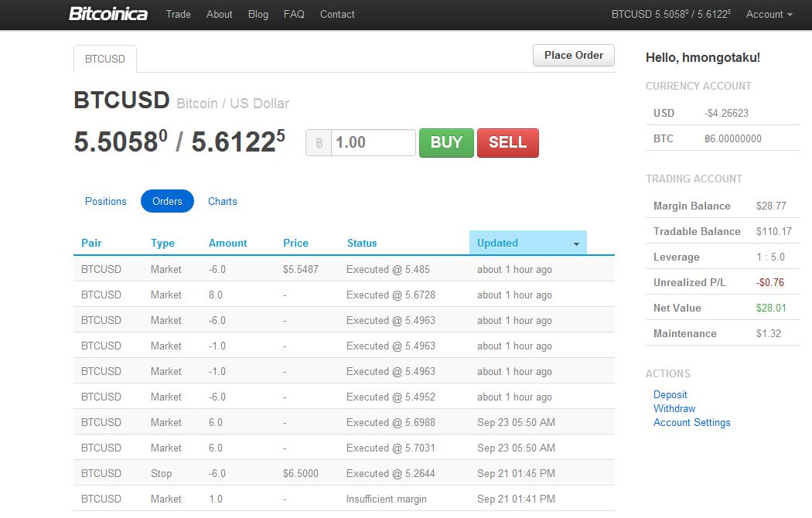Click 'Executed @ 5.485' status cell
This screenshot has width=812, height=518.
pyautogui.click(x=388, y=270)
